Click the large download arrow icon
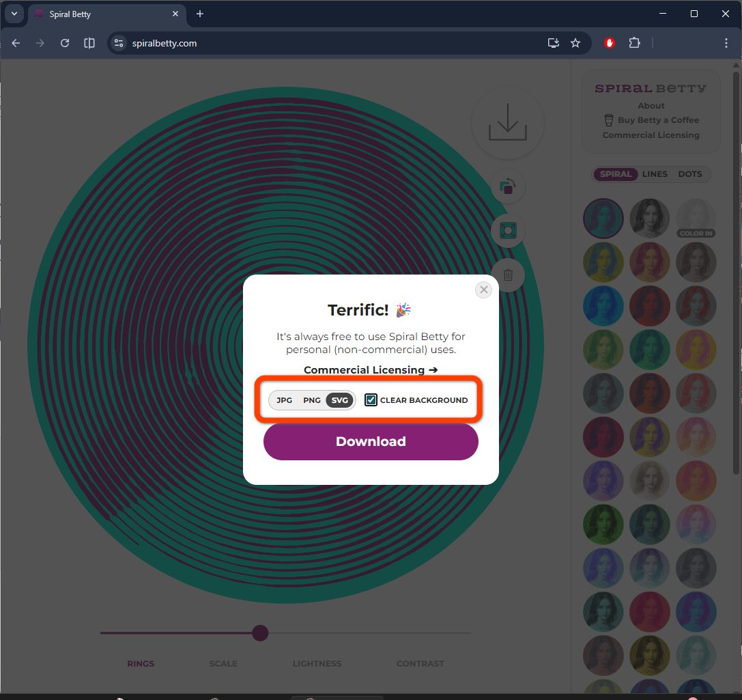This screenshot has height=700, width=742. coord(507,122)
